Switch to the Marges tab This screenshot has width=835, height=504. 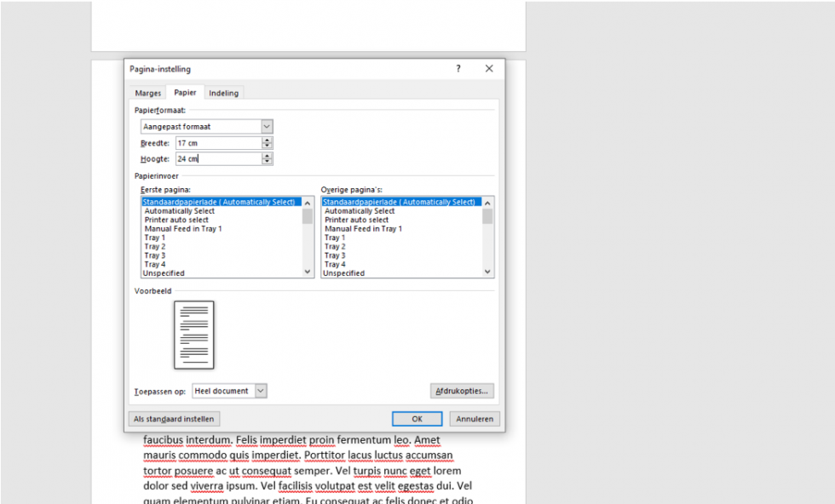(x=148, y=93)
